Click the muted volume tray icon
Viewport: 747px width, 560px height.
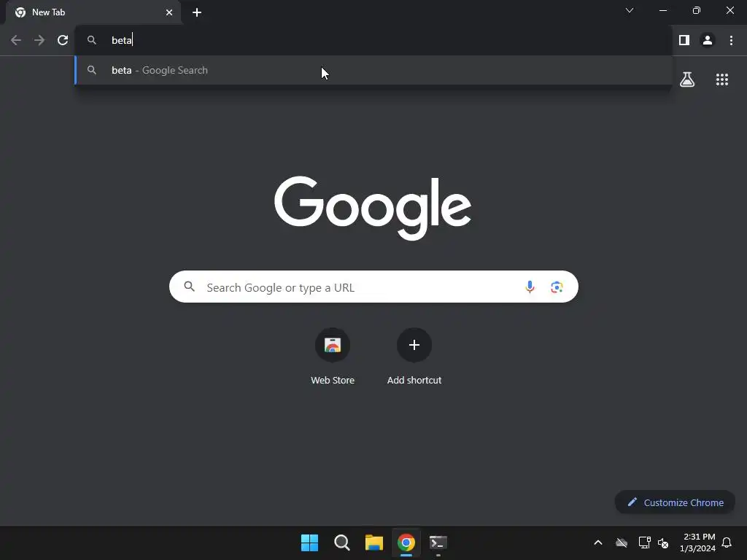(x=663, y=542)
